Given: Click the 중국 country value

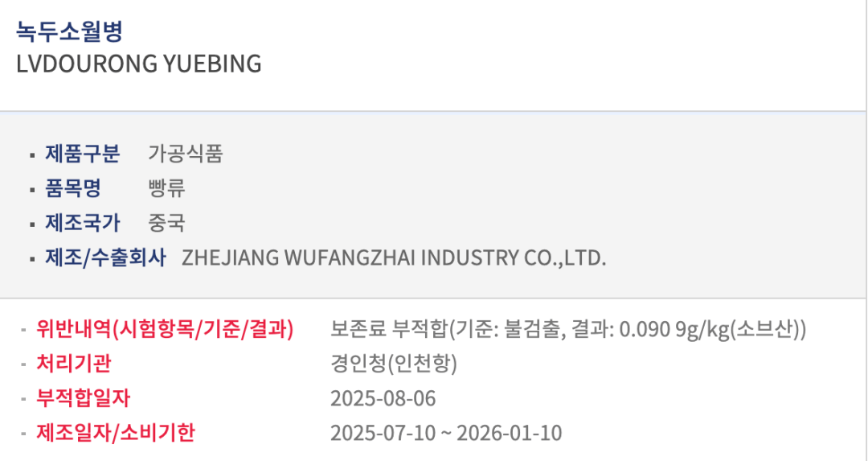Looking at the screenshot, I should [x=166, y=223].
